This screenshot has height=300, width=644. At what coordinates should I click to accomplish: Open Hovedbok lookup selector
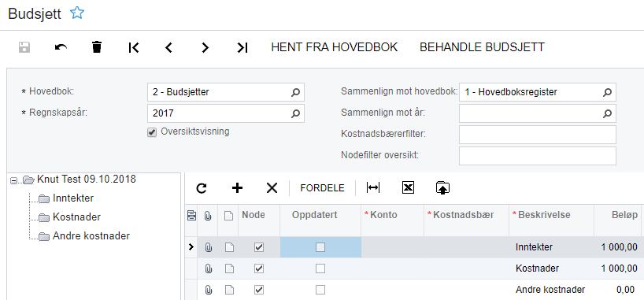[295, 92]
